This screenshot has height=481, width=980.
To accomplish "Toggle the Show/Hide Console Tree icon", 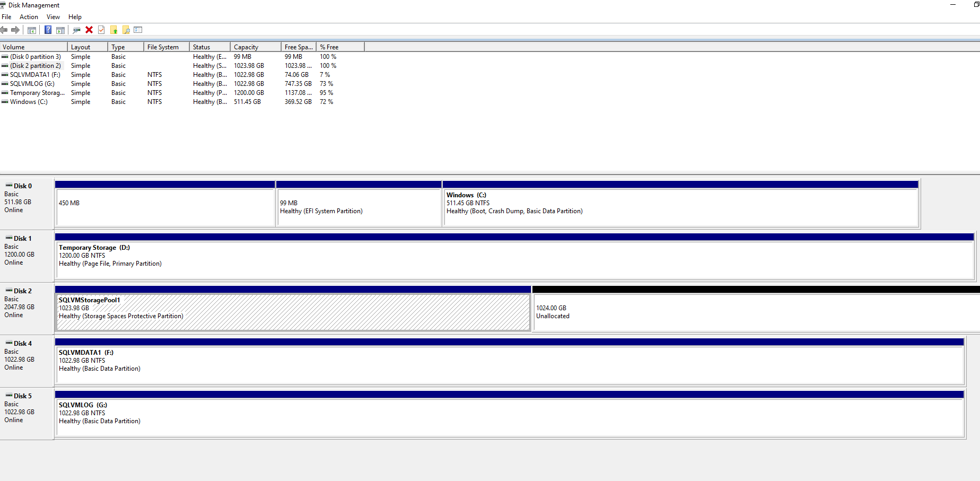I will pyautogui.click(x=32, y=30).
